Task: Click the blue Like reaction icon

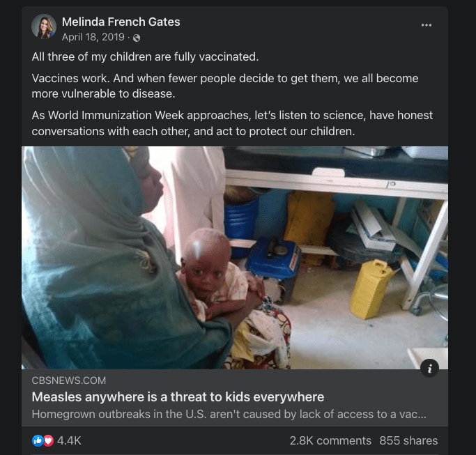Action: pyautogui.click(x=38, y=440)
